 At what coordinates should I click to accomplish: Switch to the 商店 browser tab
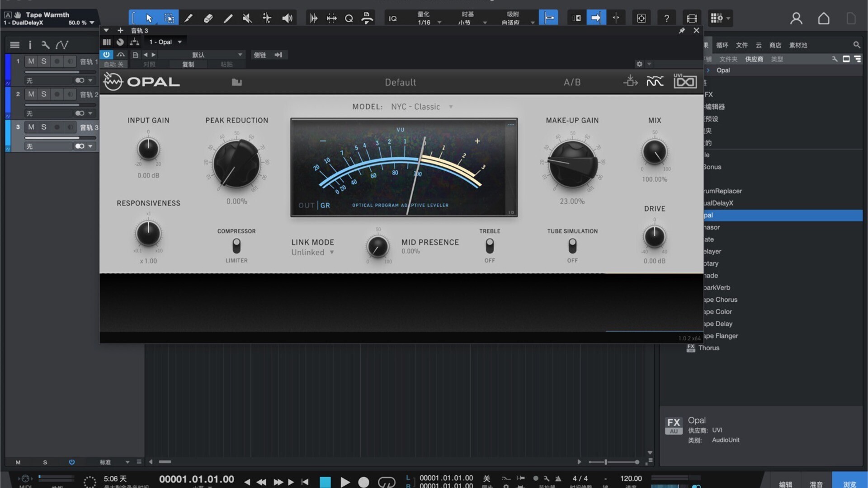[775, 45]
